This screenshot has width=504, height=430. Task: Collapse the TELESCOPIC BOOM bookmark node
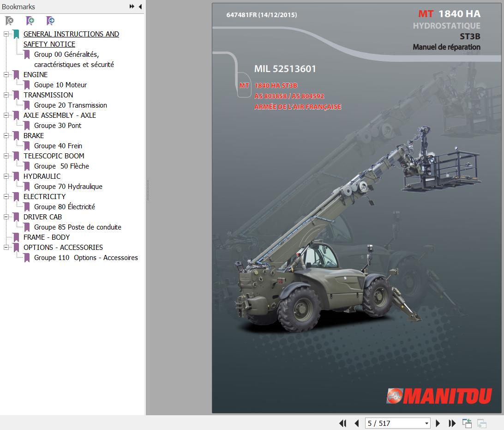pyautogui.click(x=6, y=156)
